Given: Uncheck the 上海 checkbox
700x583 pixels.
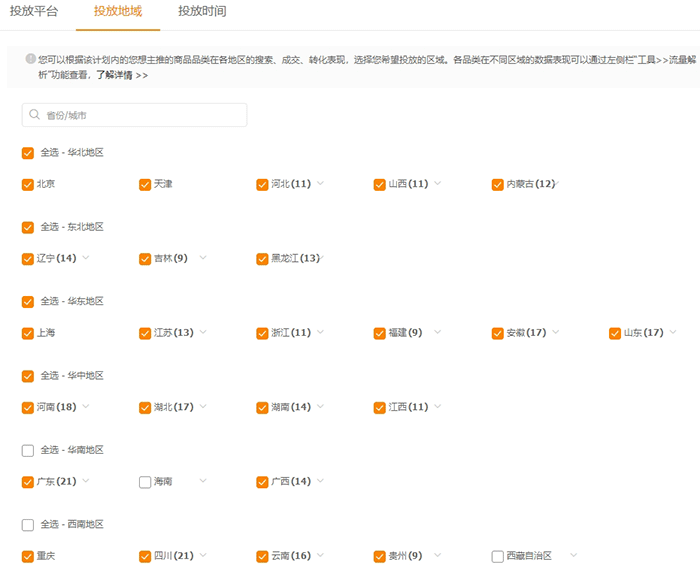Looking at the screenshot, I should tap(28, 333).
